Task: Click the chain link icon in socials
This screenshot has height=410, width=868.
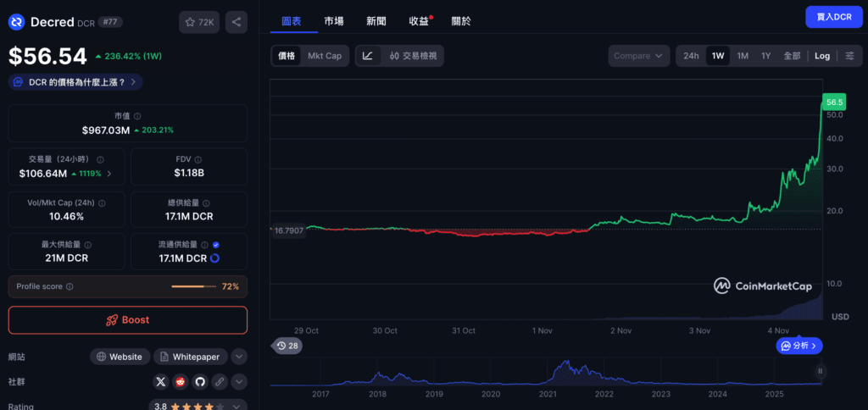Action: (220, 381)
